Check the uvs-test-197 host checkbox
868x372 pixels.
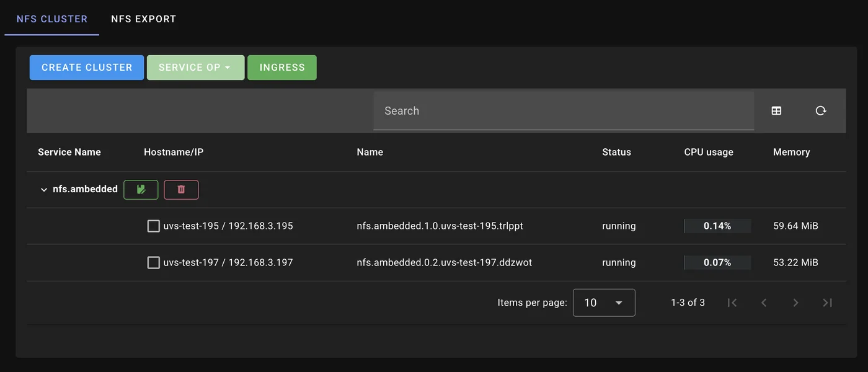point(154,263)
